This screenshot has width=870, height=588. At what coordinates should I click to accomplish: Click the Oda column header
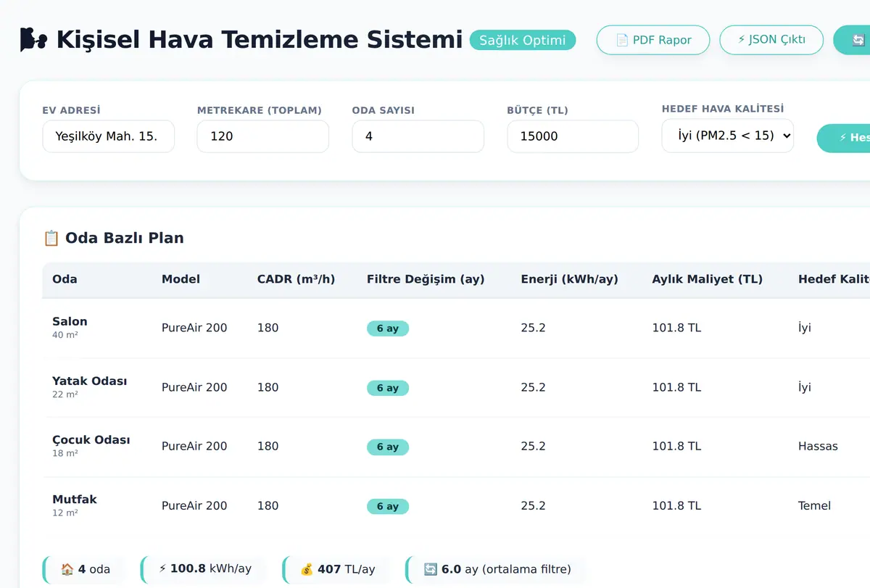coord(65,279)
